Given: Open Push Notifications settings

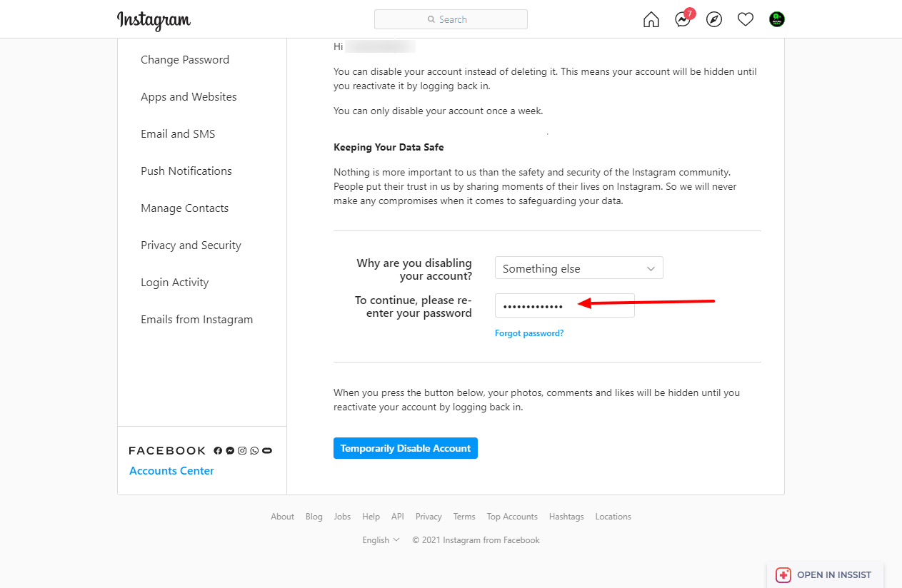Looking at the screenshot, I should [x=186, y=171].
